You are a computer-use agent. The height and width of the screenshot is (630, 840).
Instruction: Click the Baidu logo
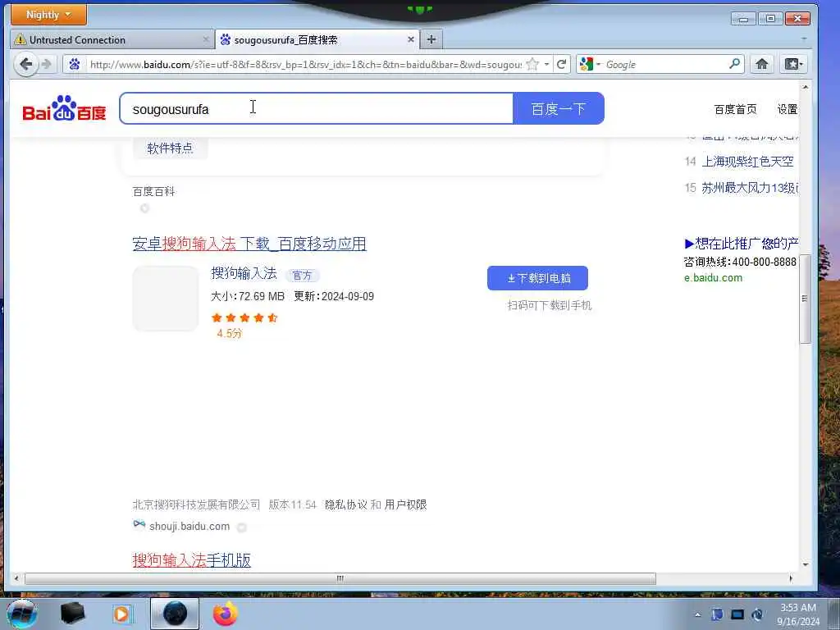point(64,108)
